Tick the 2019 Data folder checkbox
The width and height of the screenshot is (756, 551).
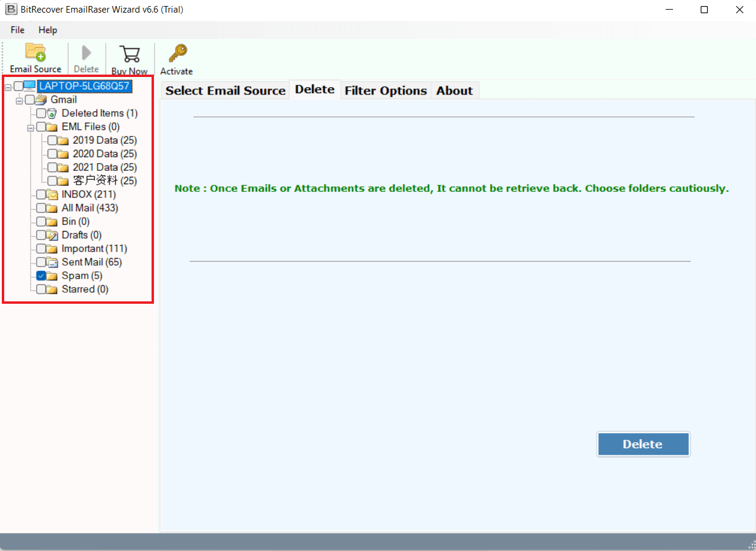pos(52,140)
